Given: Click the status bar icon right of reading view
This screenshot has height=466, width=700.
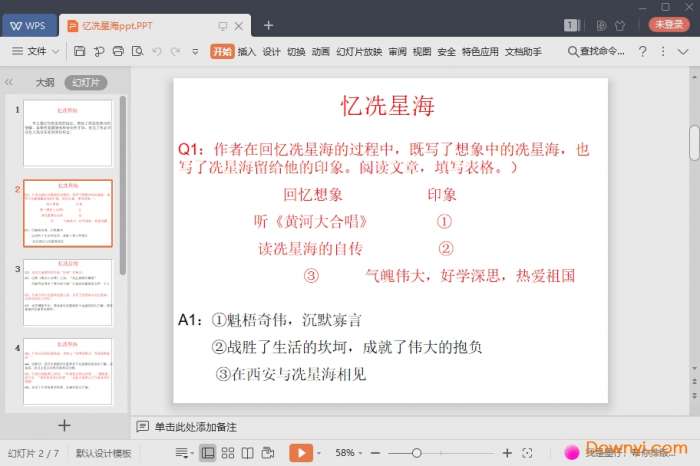Looking at the screenshot, I should click(x=268, y=453).
